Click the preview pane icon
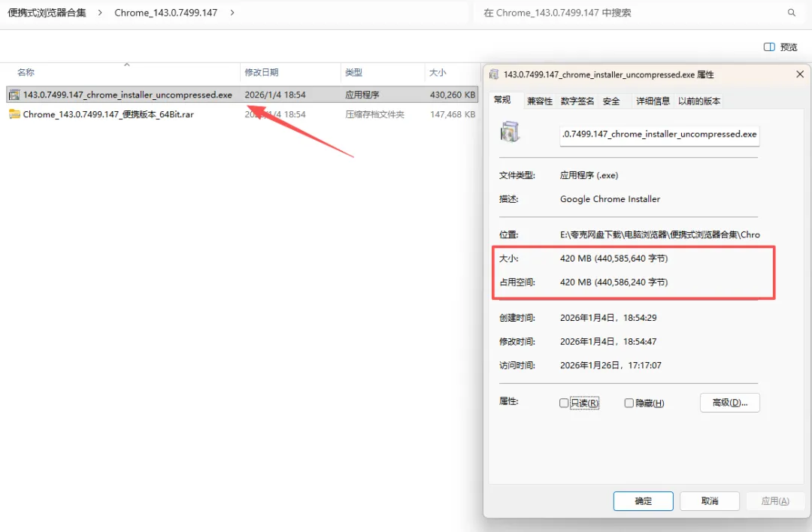The image size is (812, 532). point(769,47)
